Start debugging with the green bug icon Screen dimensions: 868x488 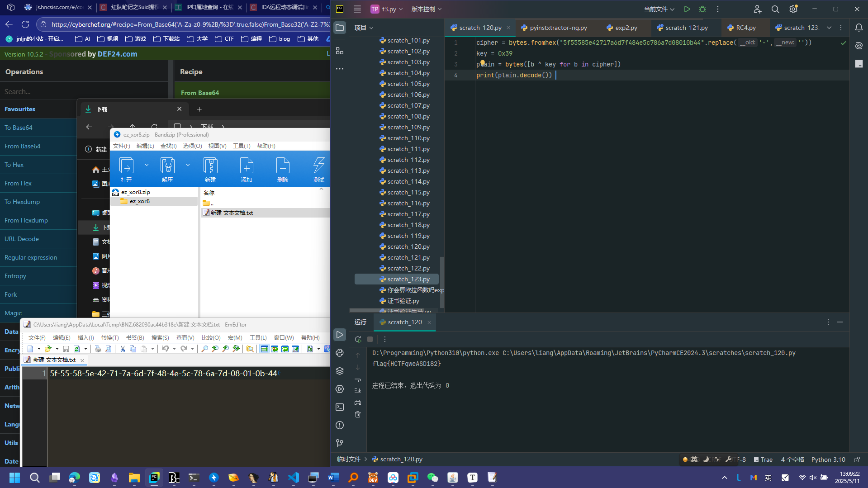tap(702, 9)
